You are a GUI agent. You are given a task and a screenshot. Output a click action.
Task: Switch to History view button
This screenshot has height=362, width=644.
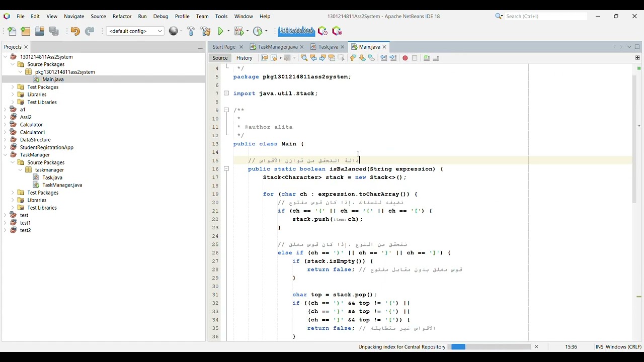point(244,58)
